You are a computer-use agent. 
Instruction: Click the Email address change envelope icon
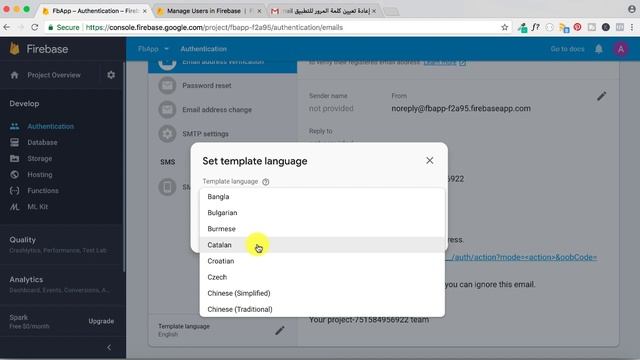(167, 109)
